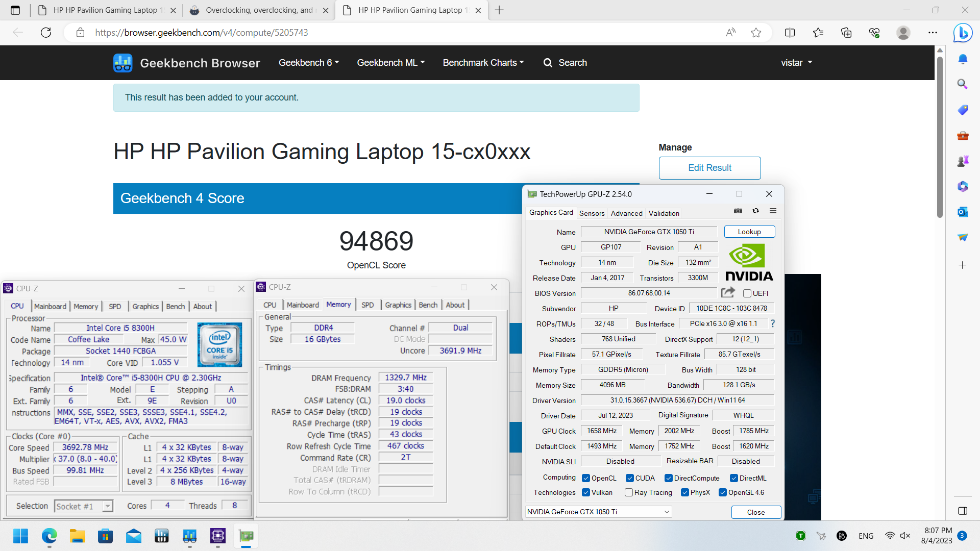The height and width of the screenshot is (551, 980).
Task: Toggle the OpenGL 4.6 checkbox
Action: tap(723, 492)
